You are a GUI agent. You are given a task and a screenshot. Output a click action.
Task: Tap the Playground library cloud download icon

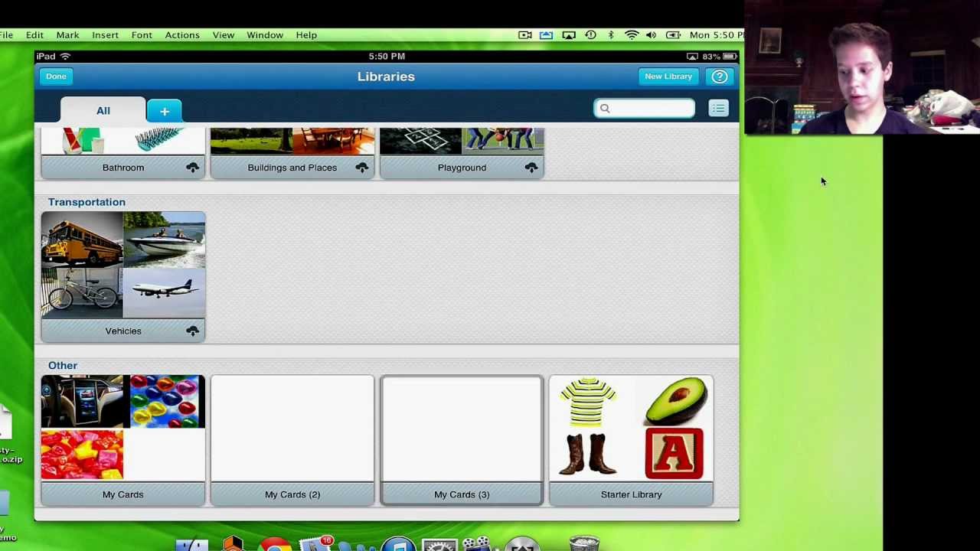pos(531,168)
